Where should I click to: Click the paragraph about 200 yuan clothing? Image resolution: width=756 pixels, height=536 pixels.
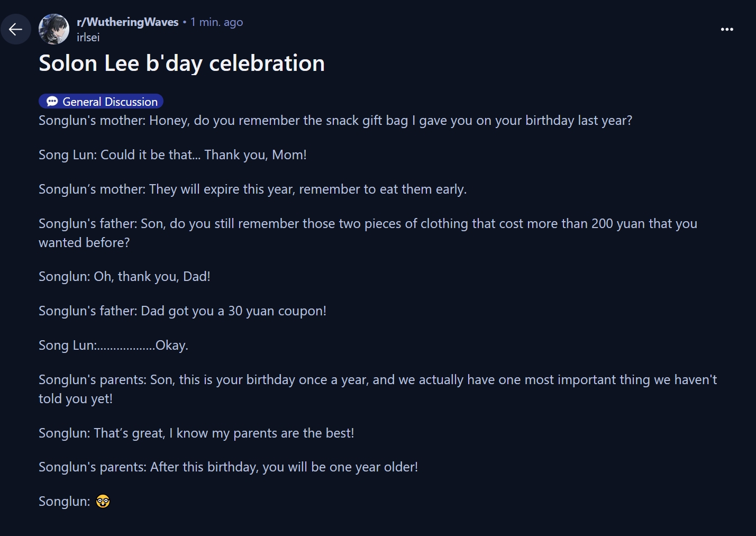(x=368, y=233)
